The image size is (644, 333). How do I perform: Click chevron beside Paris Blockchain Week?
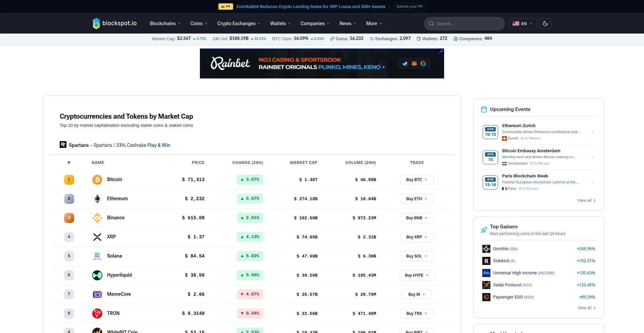(593, 182)
